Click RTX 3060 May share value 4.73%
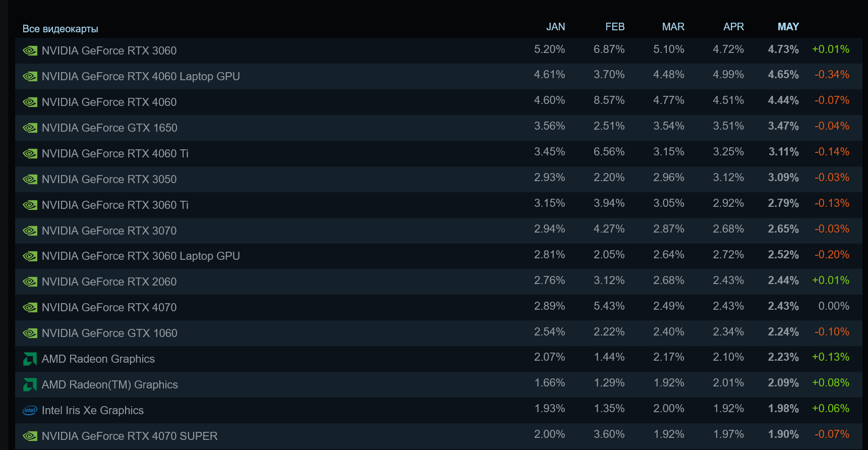The width and height of the screenshot is (868, 450). pyautogui.click(x=783, y=49)
